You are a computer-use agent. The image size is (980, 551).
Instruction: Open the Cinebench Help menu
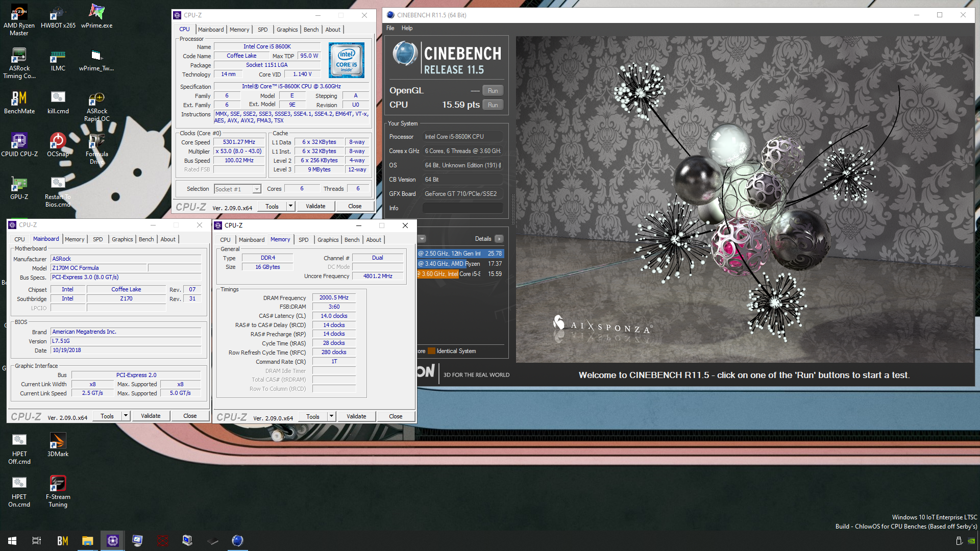407,28
